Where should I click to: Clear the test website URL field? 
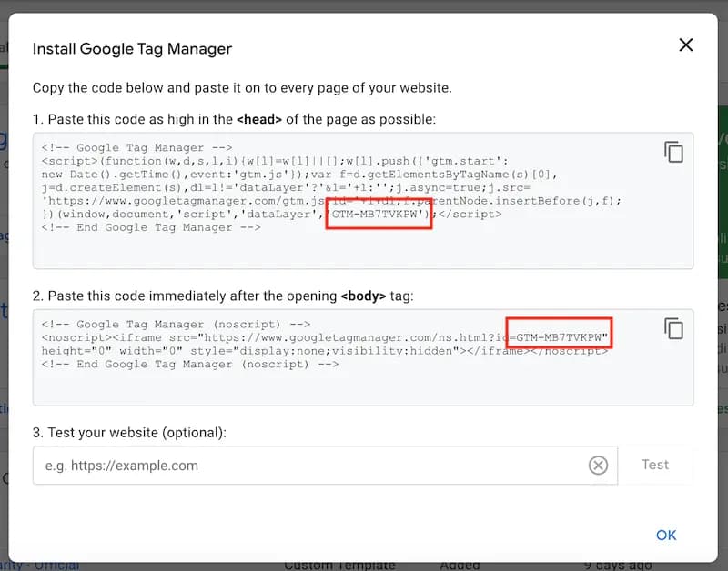point(598,465)
